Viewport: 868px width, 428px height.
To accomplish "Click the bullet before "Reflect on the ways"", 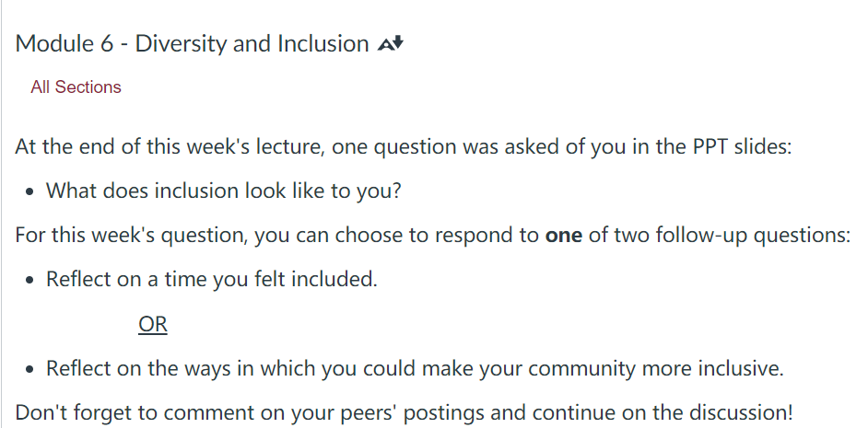I will pyautogui.click(x=29, y=369).
